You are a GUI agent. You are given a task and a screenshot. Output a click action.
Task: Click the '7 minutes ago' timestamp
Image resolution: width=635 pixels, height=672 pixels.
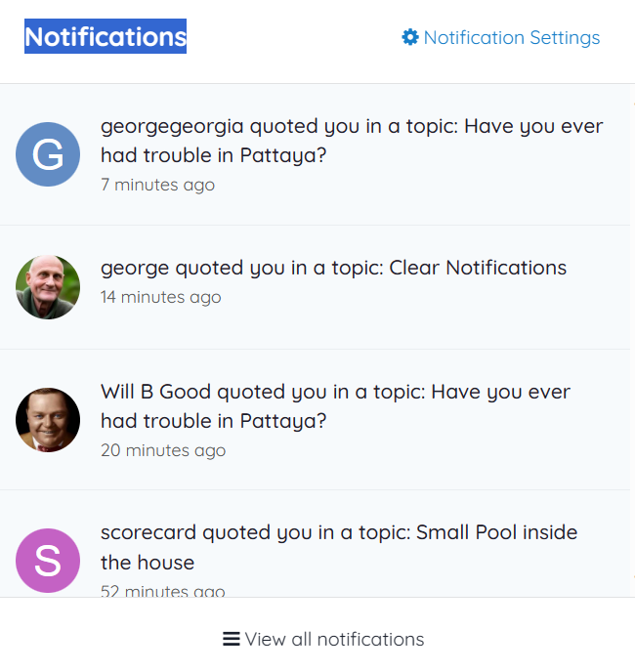158,185
